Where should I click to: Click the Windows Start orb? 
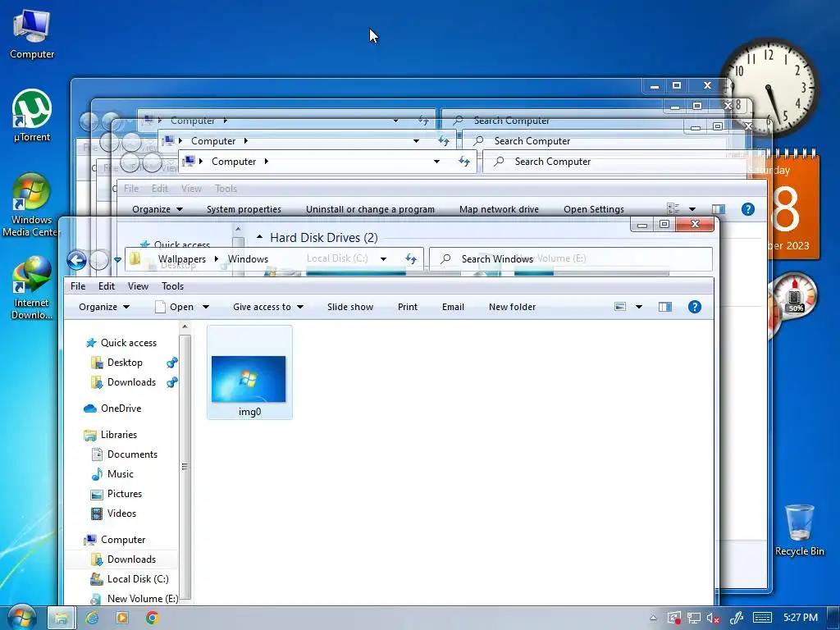[22, 618]
